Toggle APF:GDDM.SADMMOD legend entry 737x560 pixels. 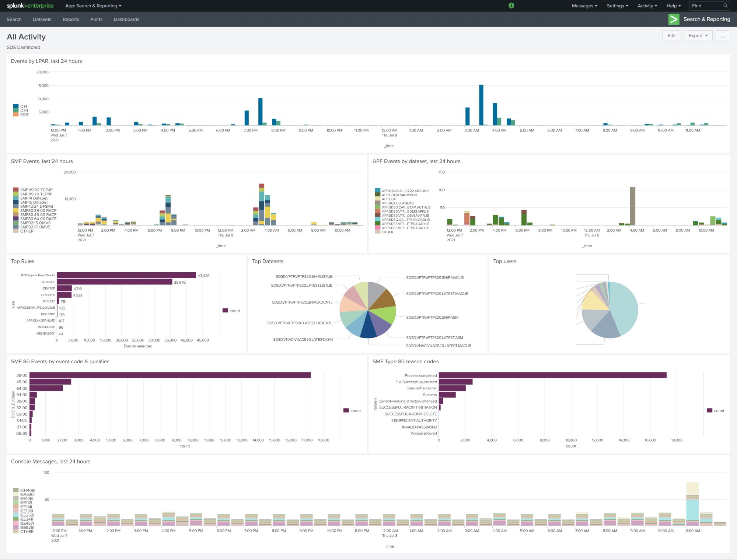point(399,195)
